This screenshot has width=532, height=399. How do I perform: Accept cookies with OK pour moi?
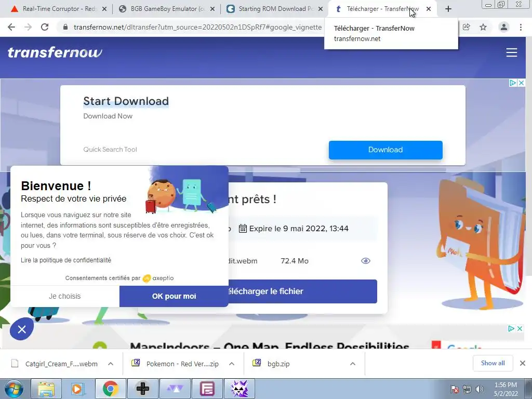[174, 296]
